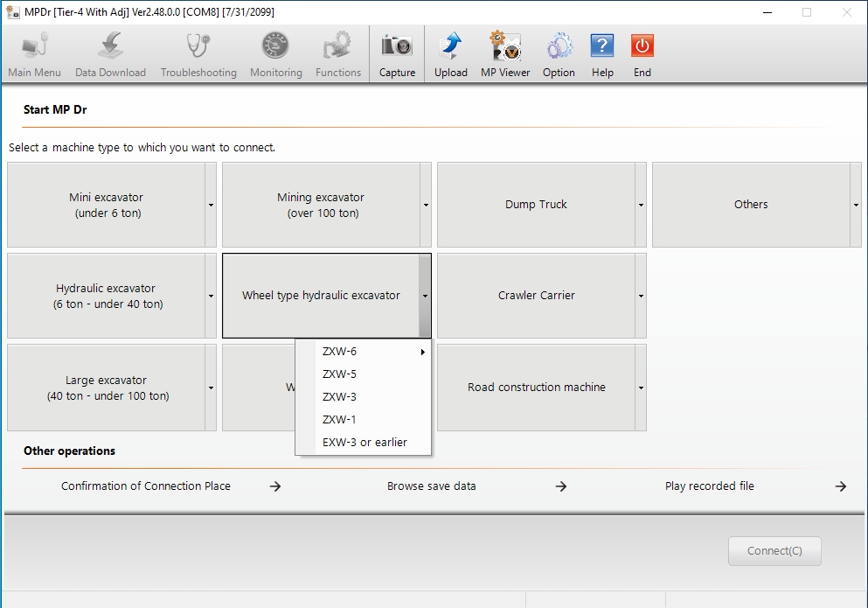This screenshot has height=608, width=868.
Task: Click arrow next to Confirmation of Connection Place
Action: pyautogui.click(x=275, y=486)
